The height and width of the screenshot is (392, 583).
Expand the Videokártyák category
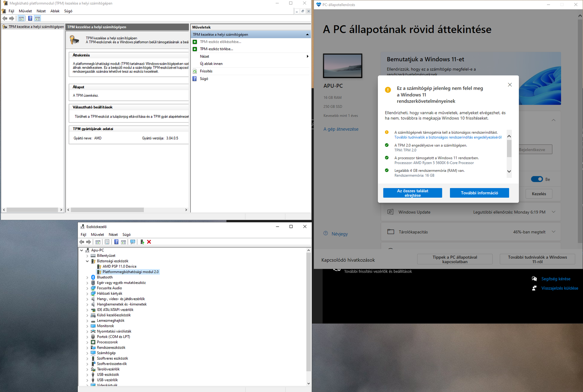pyautogui.click(x=87, y=385)
